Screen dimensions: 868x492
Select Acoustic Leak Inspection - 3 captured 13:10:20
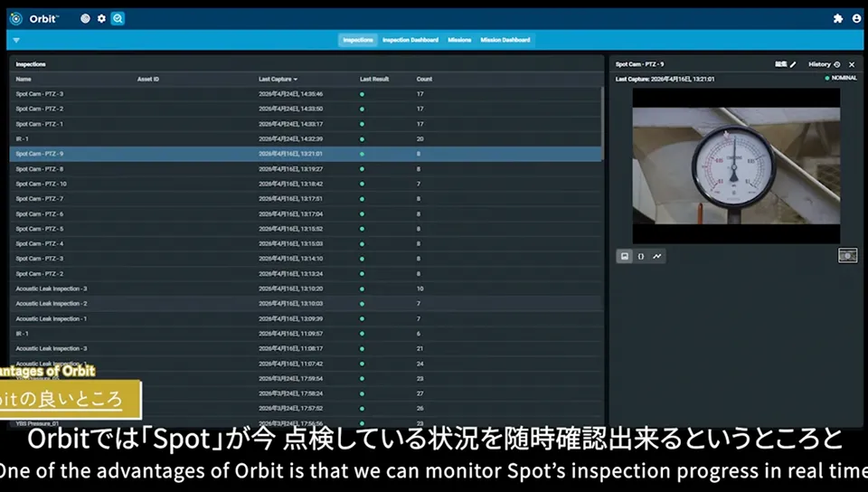(x=307, y=289)
